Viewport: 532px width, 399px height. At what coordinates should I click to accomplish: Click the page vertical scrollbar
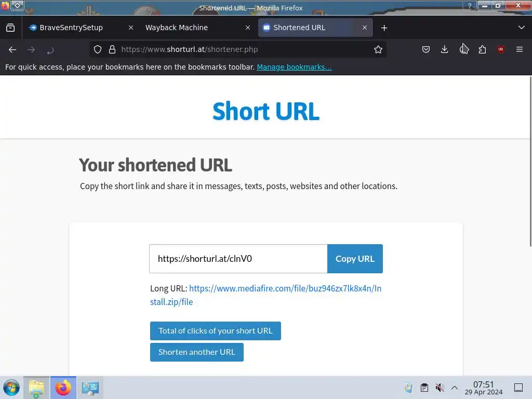coord(530,162)
